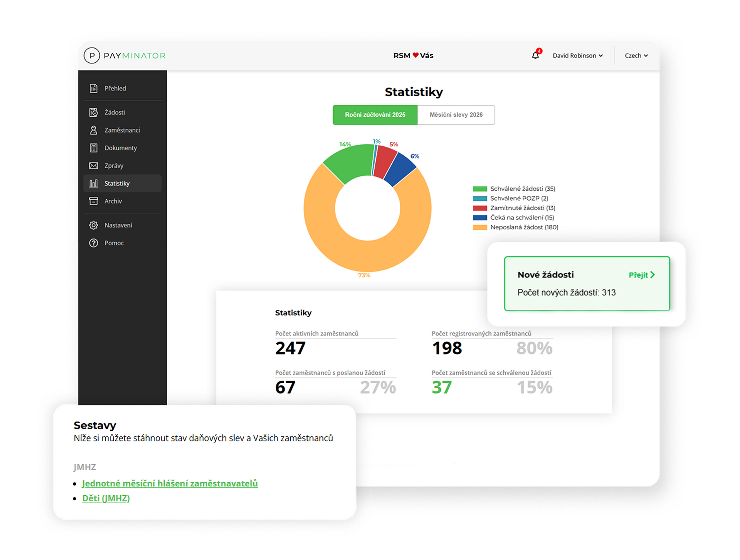740x560 pixels.
Task: Switch to Měsíční slevy 2026 tab
Action: (x=456, y=115)
